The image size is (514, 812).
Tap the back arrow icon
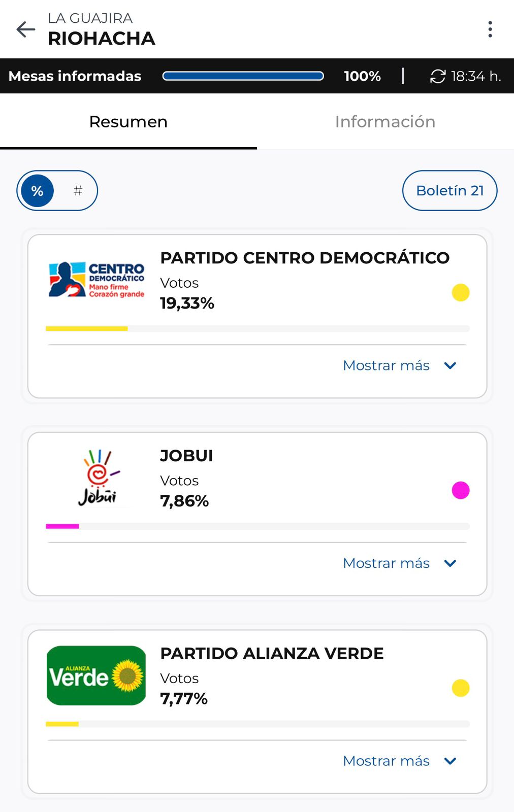(26, 29)
